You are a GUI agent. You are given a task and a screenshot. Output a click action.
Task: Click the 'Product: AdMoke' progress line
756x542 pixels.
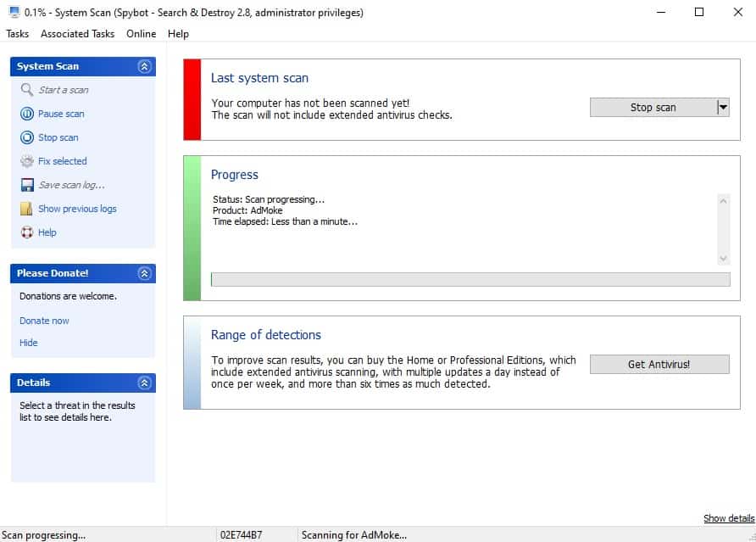pyautogui.click(x=247, y=210)
